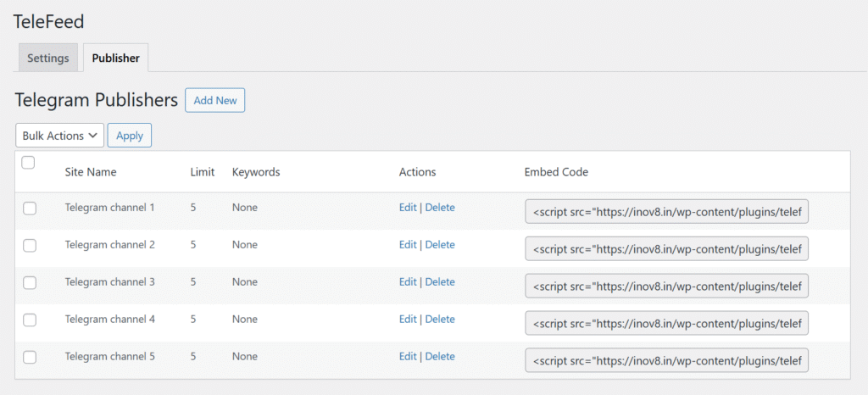The height and width of the screenshot is (395, 868).
Task: Toggle the select-all checkbox in header
Action: pyautogui.click(x=28, y=164)
